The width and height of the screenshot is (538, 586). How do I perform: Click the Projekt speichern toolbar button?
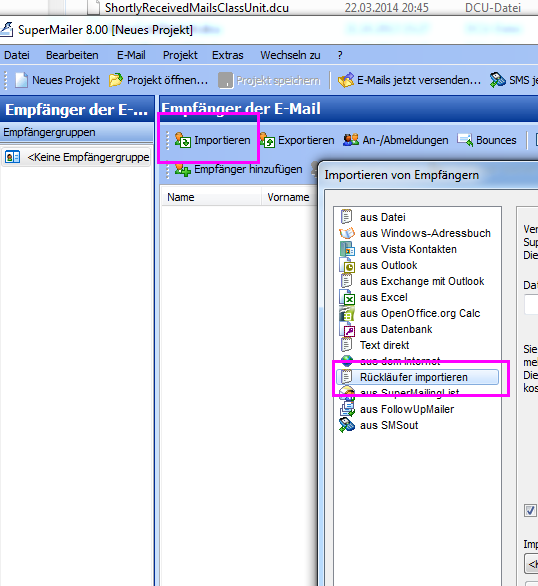[x=270, y=80]
